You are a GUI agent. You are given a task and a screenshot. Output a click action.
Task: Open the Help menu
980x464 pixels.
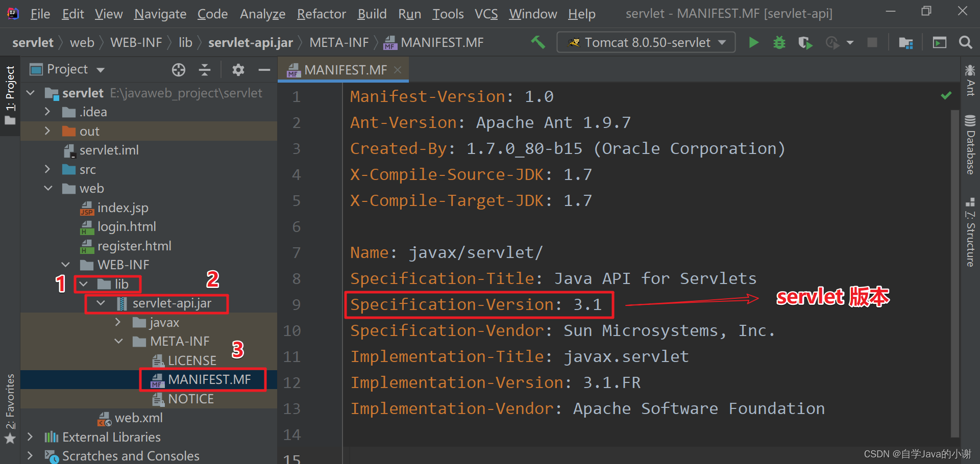coord(582,14)
